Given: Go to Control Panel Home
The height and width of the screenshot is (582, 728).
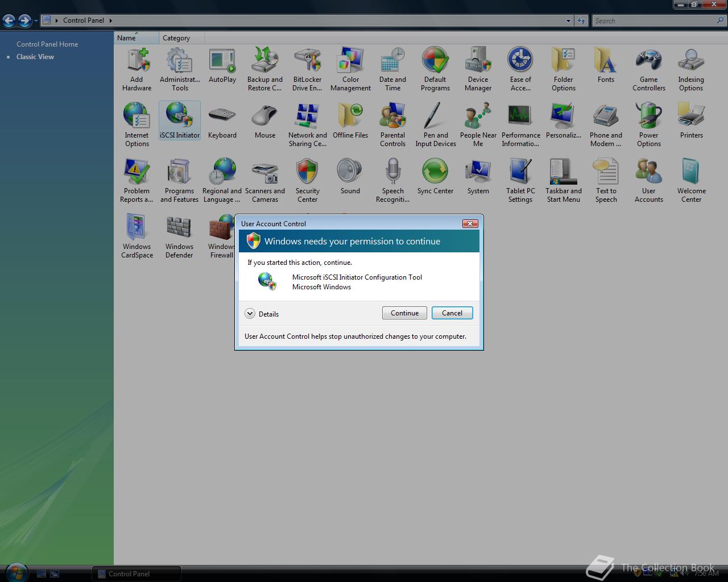Looking at the screenshot, I should click(47, 44).
